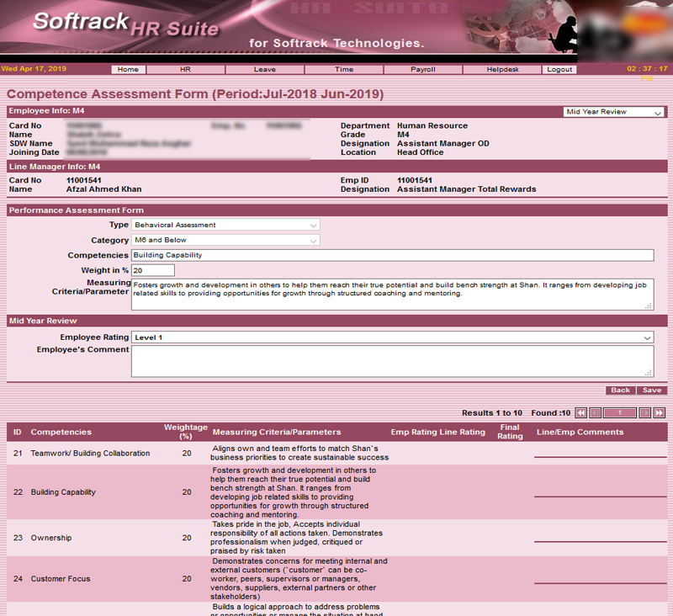
Task: Click the Logout button
Action: (x=559, y=70)
